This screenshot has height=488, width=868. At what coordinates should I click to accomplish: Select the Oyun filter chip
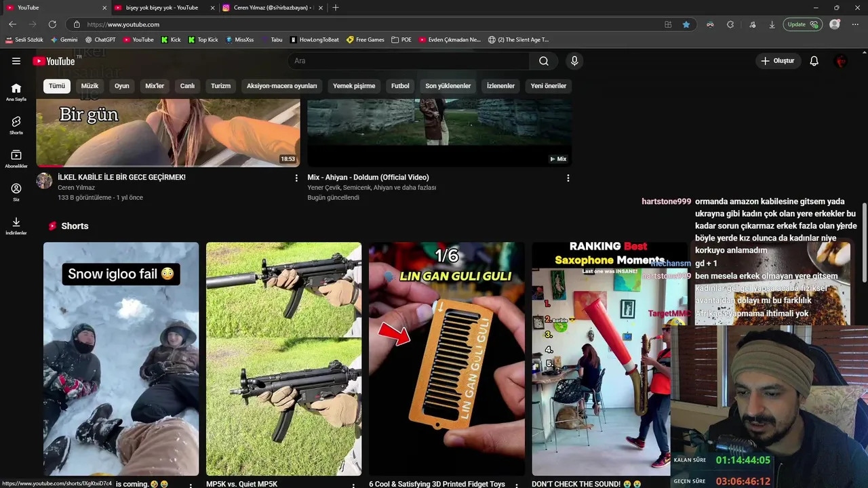click(x=122, y=86)
